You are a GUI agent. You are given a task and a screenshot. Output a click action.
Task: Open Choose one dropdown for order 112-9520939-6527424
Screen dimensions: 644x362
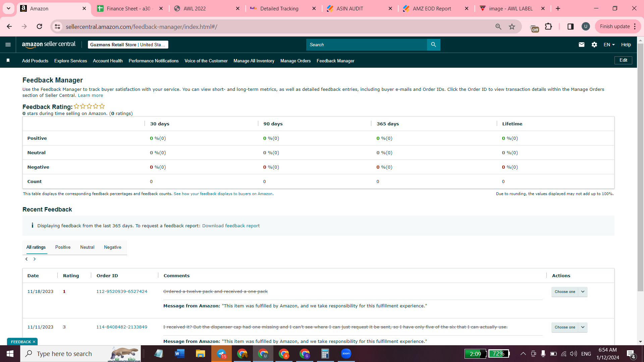click(569, 292)
